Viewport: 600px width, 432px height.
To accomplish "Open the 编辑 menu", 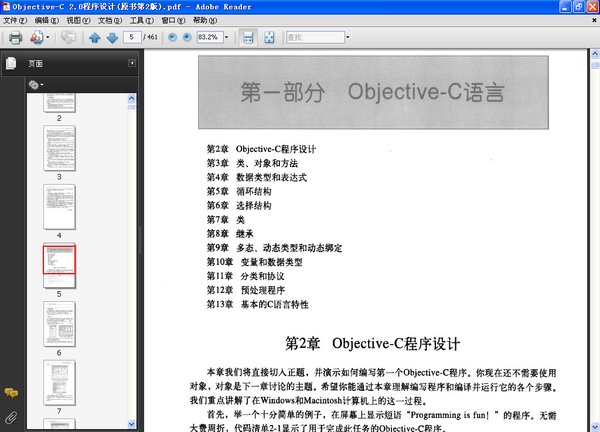I will coord(47,20).
